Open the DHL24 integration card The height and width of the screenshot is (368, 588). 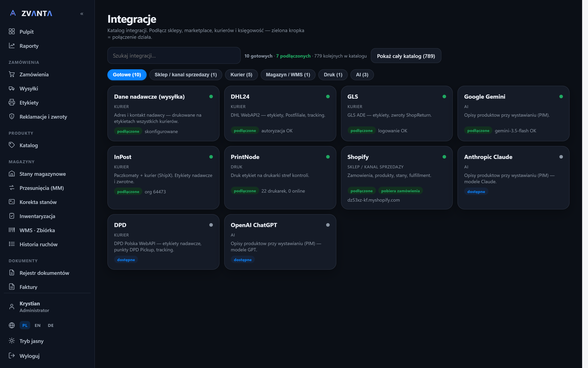click(280, 113)
